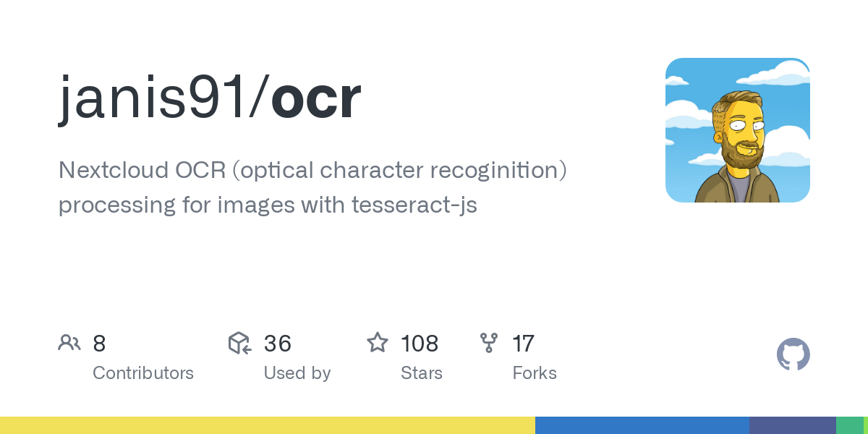Click the Stars star icon

[378, 342]
